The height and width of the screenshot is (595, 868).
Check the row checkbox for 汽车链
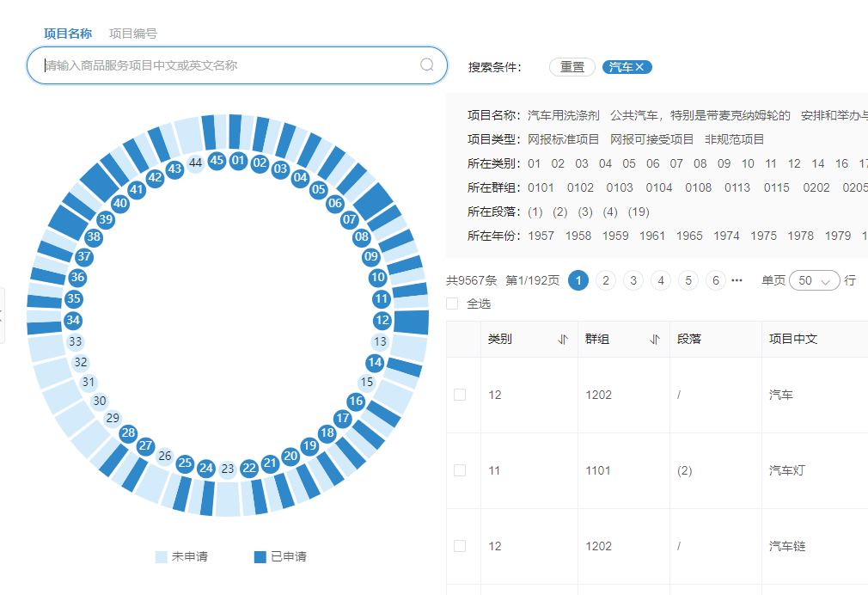(x=460, y=546)
